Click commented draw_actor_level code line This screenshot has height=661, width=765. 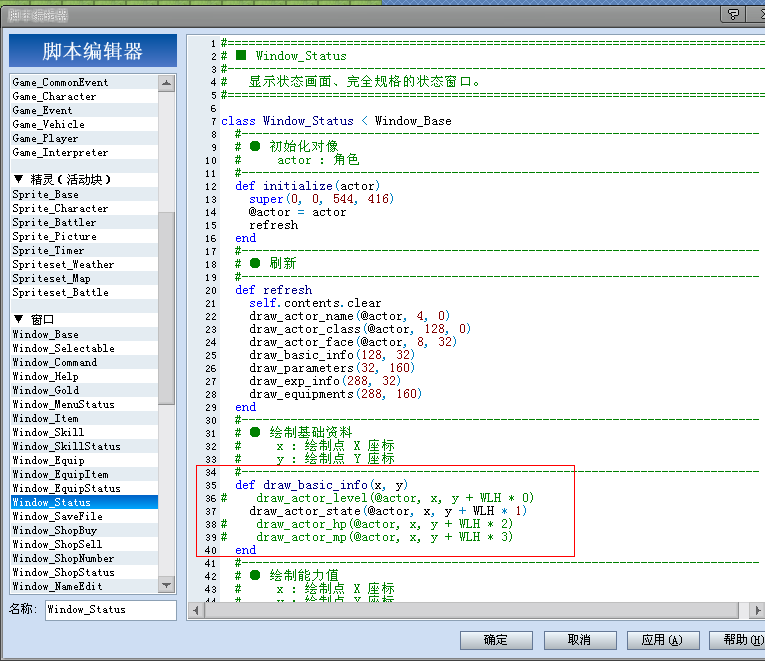378,498
